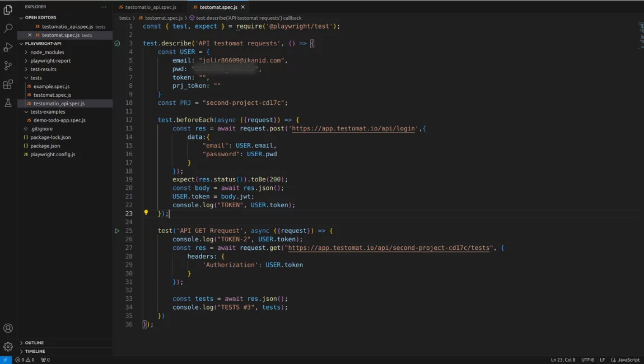
Task: Open the Testing flask icon
Action: [x=8, y=103]
